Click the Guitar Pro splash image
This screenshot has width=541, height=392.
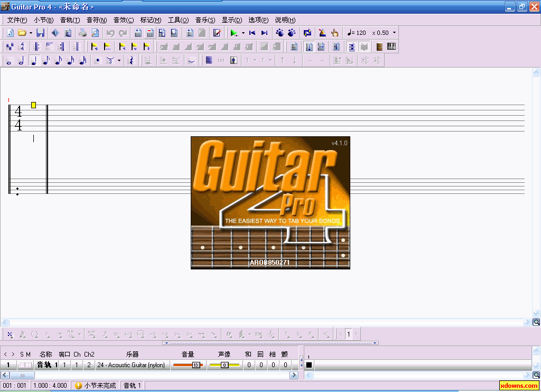tap(270, 203)
